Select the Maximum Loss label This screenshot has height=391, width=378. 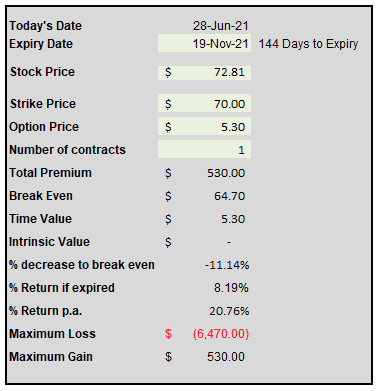(x=52, y=334)
